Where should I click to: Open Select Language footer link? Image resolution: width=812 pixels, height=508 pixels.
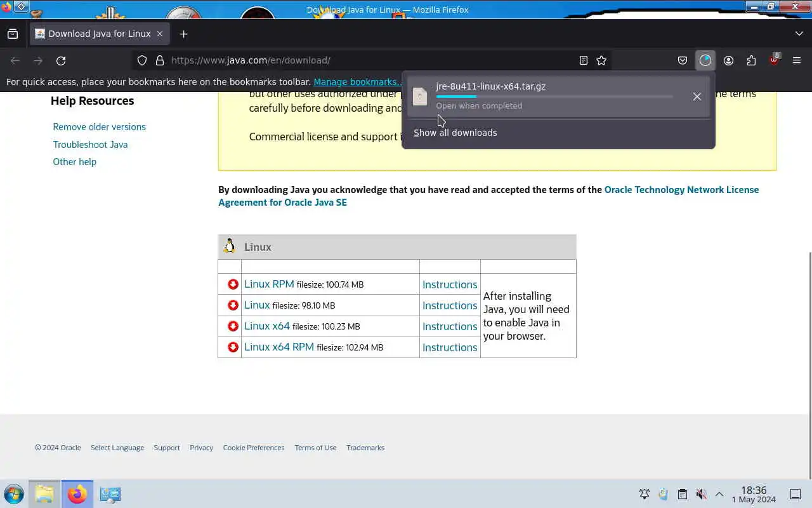click(117, 448)
